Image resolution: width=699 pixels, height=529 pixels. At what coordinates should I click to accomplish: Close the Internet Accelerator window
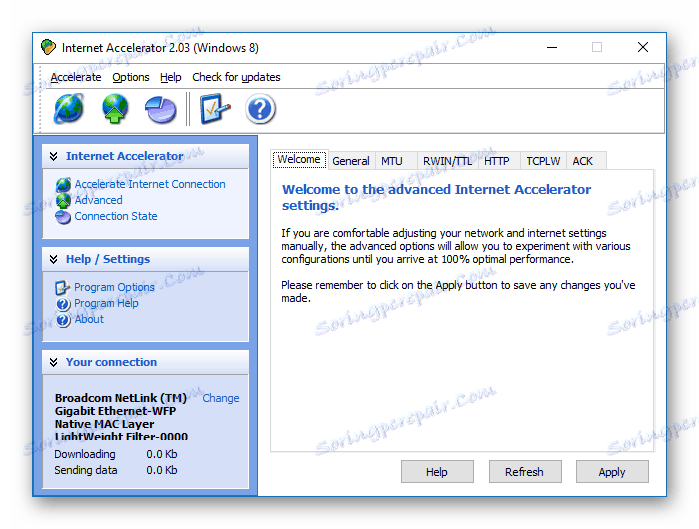pos(643,47)
